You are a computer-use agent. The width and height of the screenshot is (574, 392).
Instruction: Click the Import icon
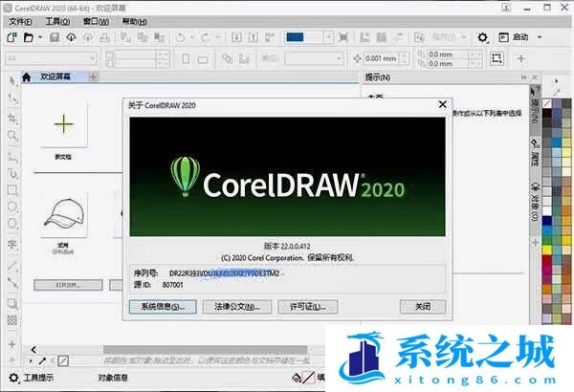(x=236, y=37)
